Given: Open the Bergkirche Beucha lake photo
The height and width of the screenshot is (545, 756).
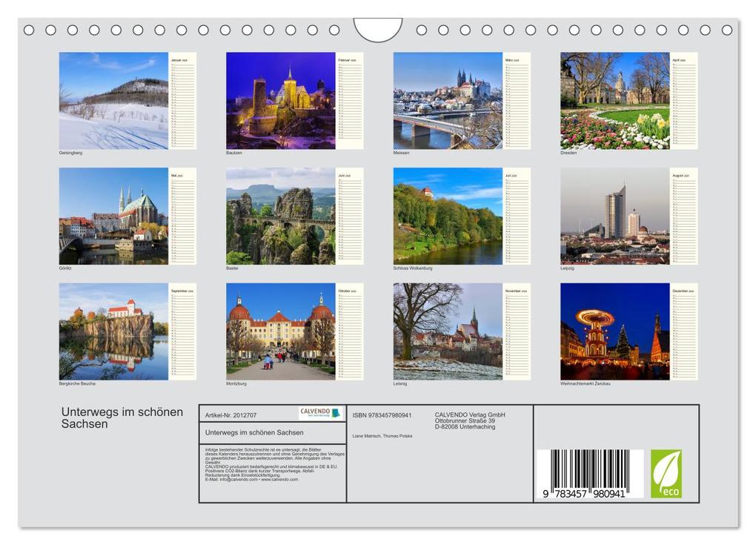Looking at the screenshot, I should pos(113,331).
